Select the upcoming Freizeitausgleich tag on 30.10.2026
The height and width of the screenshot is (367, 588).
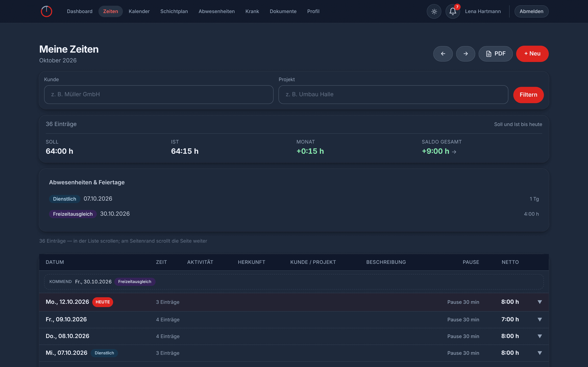click(x=135, y=282)
